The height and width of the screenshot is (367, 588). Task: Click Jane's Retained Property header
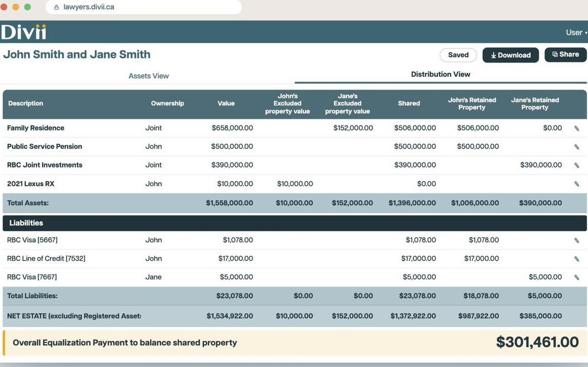click(535, 104)
